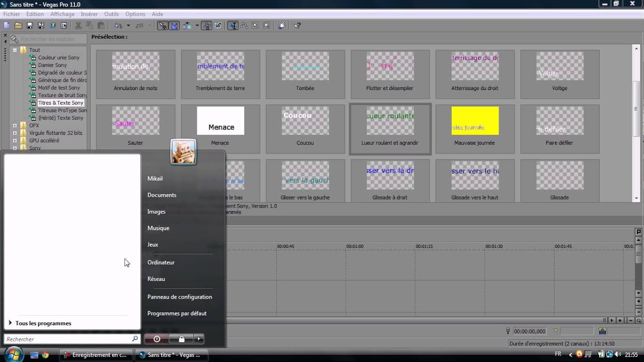Toggle Lock Envelopes to Events button
Screen dimensions: 644x362
tap(207, 26)
